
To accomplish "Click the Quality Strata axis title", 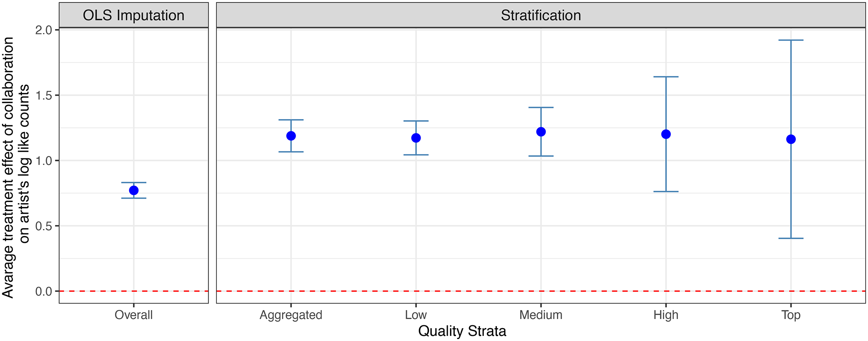I will point(462,331).
